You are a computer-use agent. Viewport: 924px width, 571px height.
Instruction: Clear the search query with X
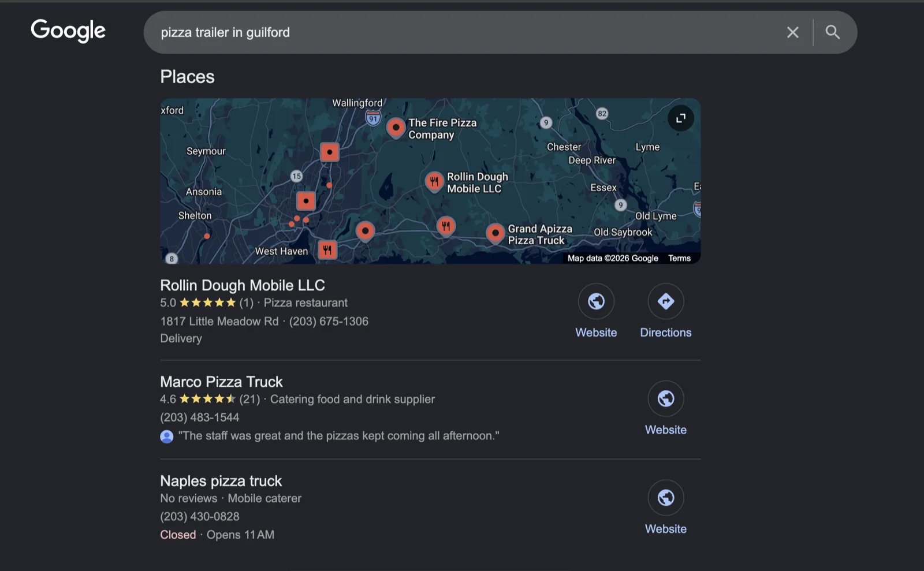click(x=792, y=32)
